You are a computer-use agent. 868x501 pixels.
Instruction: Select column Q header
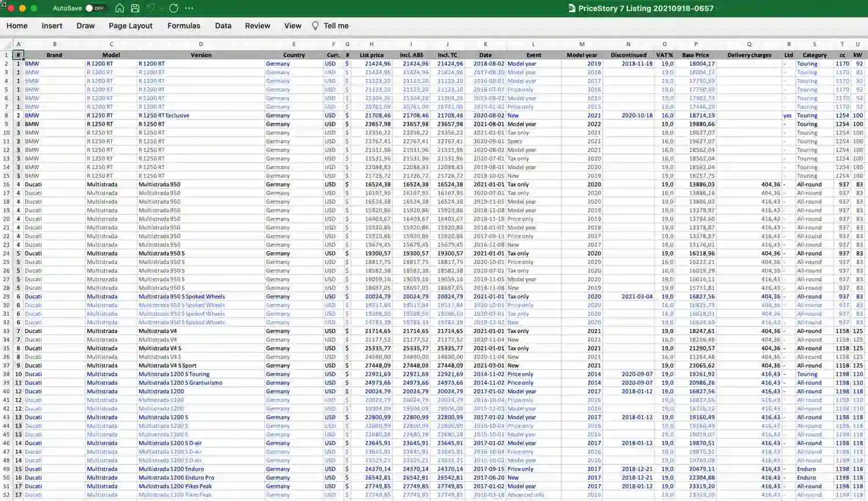[749, 44]
